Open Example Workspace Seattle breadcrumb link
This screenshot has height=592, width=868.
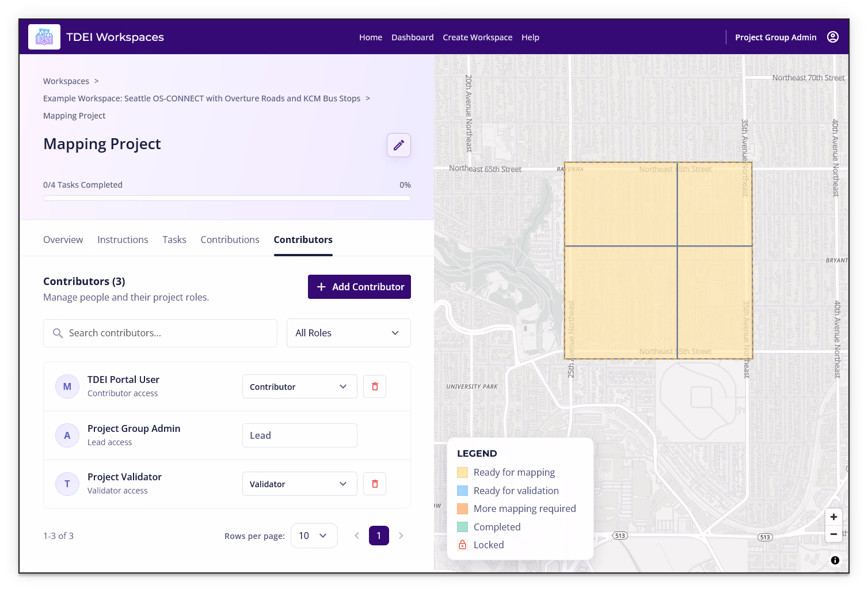[202, 98]
